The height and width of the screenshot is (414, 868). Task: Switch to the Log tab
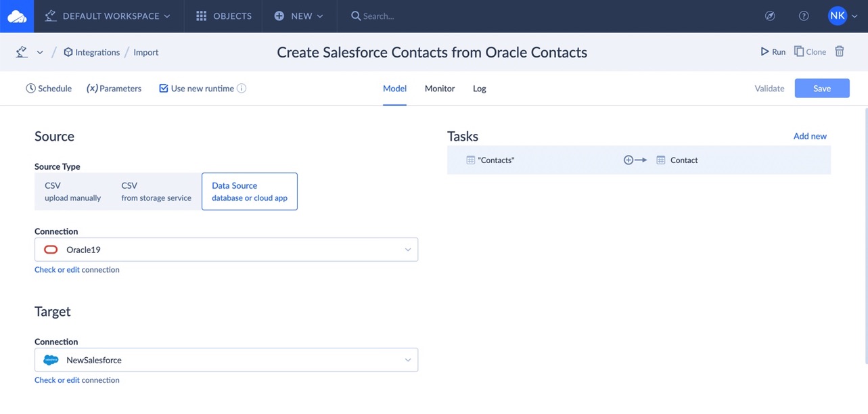(x=480, y=89)
